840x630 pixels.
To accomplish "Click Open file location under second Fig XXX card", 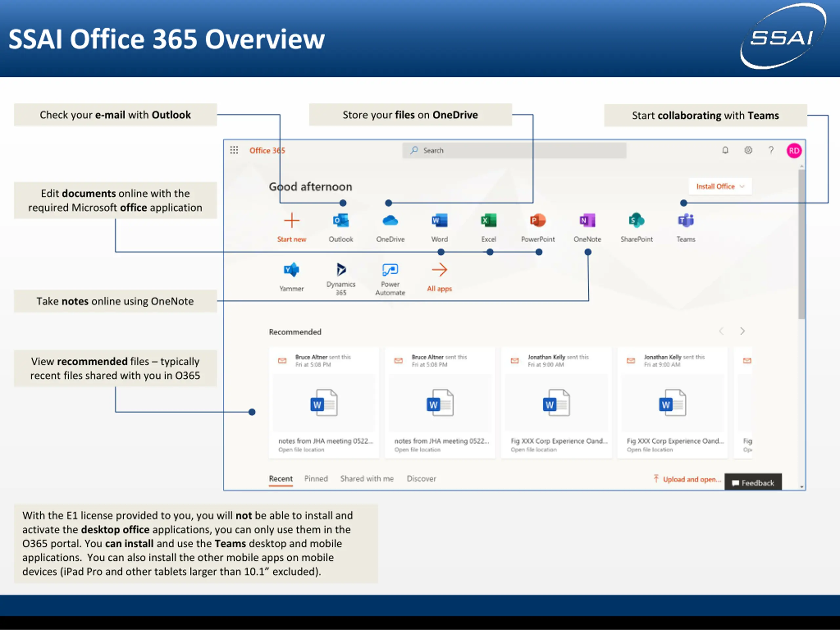I will (x=650, y=450).
